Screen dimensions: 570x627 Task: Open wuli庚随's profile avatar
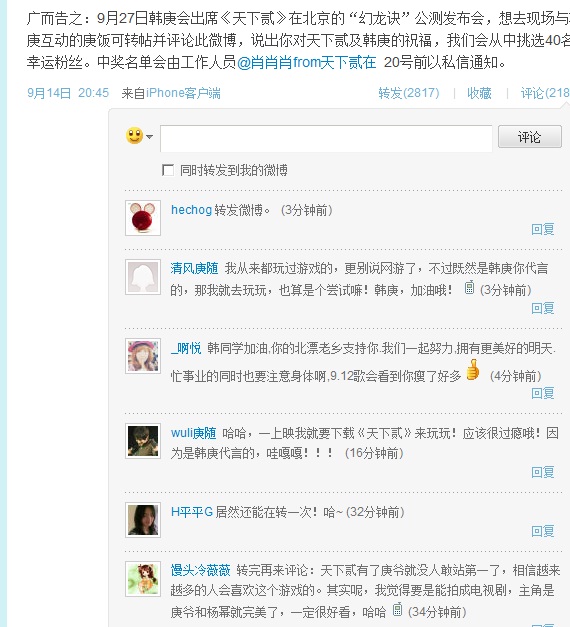pos(143,441)
